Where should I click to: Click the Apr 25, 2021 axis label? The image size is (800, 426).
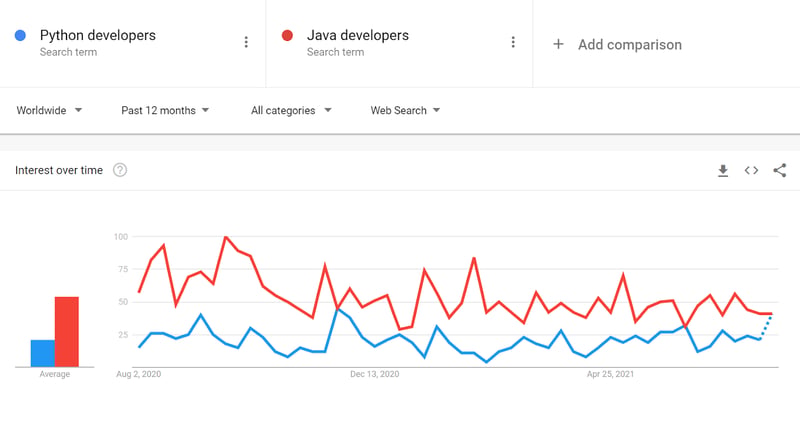[610, 374]
